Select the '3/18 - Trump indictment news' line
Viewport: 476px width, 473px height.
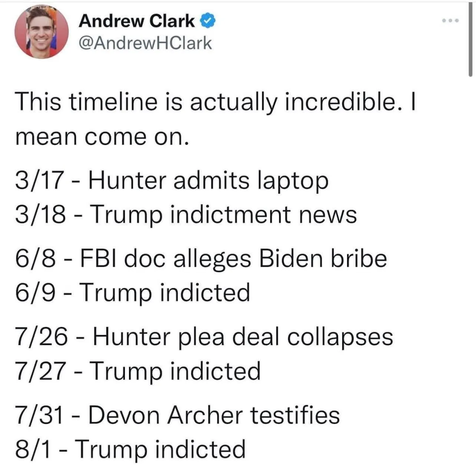coord(186,215)
